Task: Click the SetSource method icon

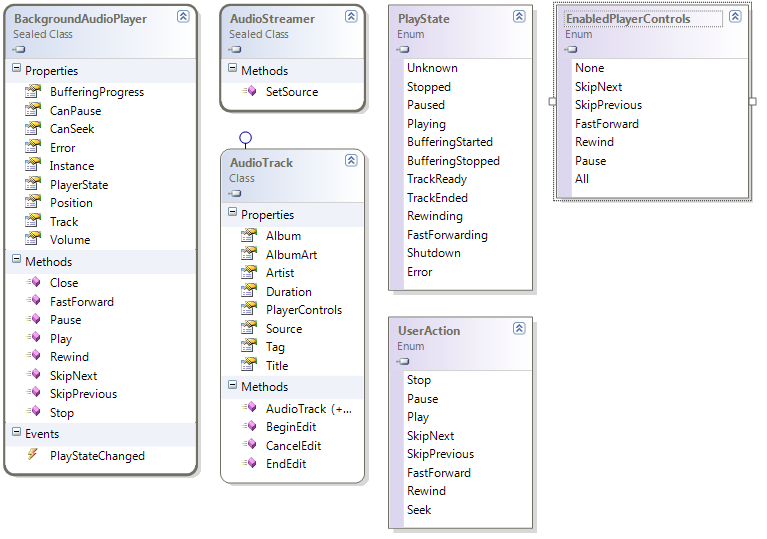Action: click(249, 91)
